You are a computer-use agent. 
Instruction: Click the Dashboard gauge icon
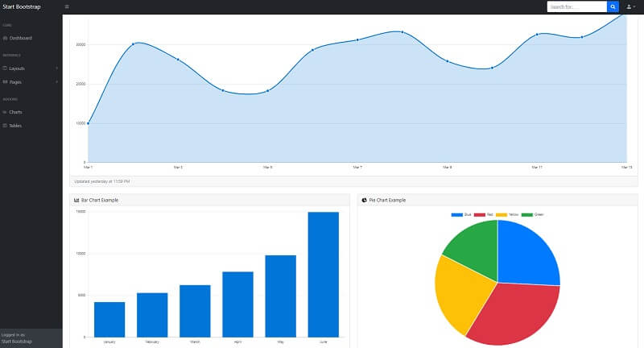click(5, 38)
